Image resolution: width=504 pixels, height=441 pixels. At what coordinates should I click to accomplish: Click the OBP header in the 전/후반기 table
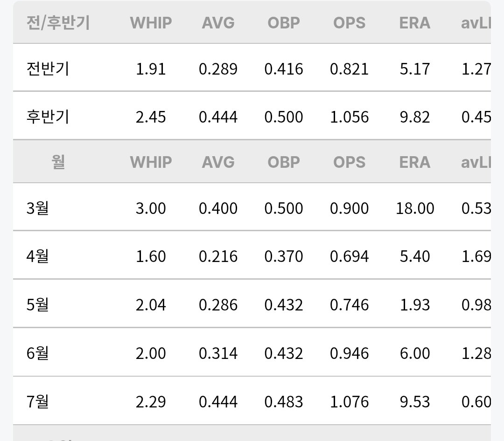(x=284, y=23)
